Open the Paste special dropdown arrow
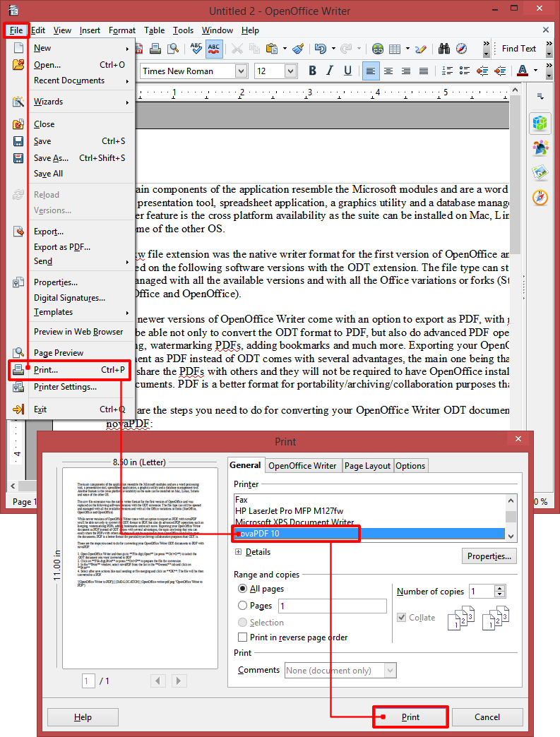 pyautogui.click(x=285, y=49)
